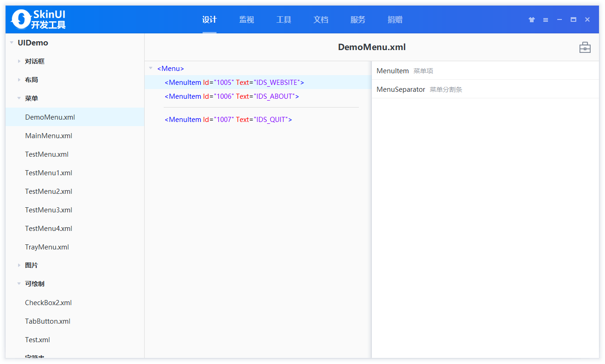Open TestMenu.xml file

point(75,154)
